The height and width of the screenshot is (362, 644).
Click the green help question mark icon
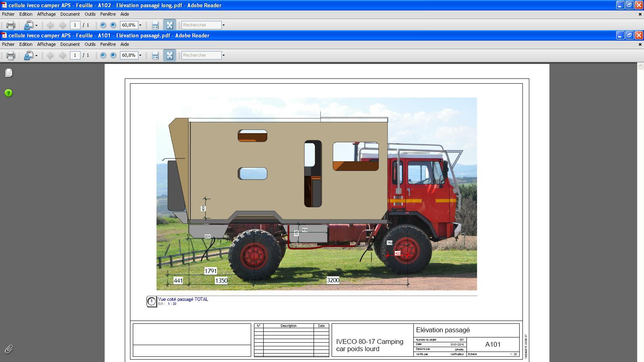8,93
